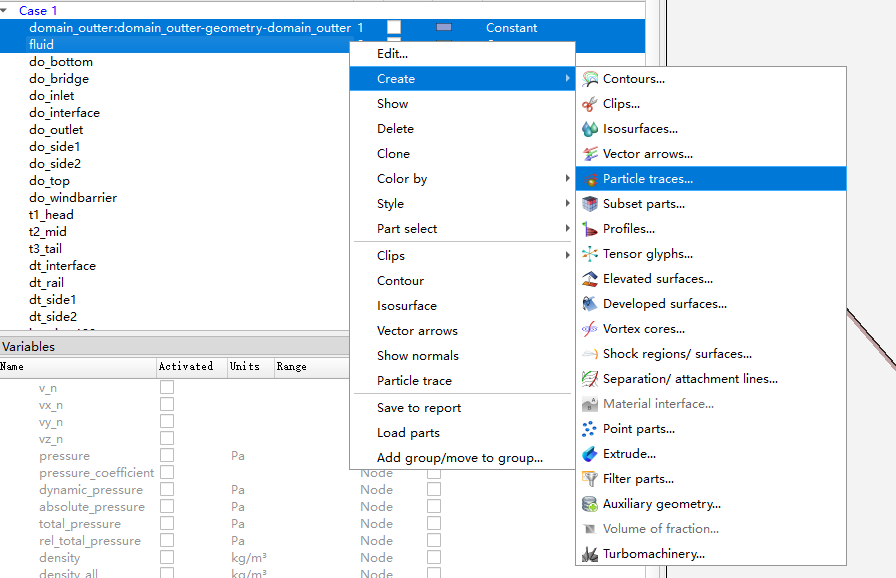The width and height of the screenshot is (896, 578).
Task: Open the Contours creation option
Action: coord(633,79)
